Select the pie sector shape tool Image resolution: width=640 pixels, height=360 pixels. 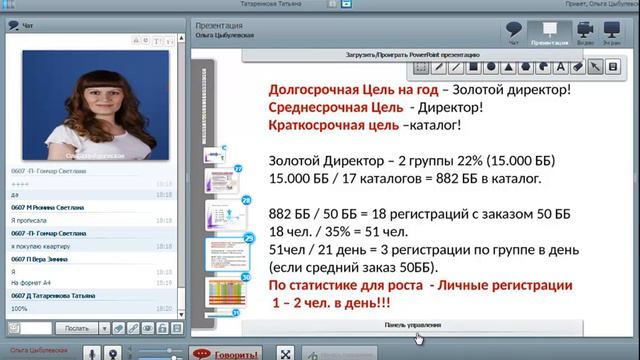[543, 67]
